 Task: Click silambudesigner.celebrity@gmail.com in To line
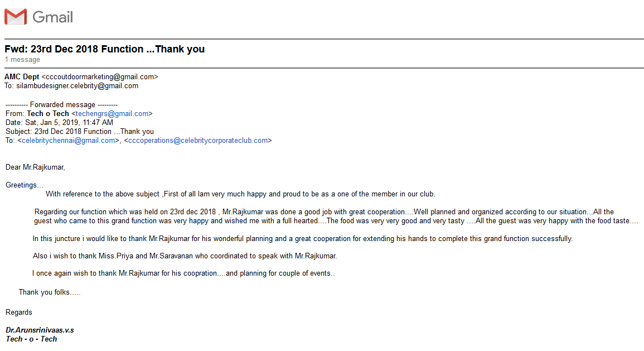(x=77, y=86)
